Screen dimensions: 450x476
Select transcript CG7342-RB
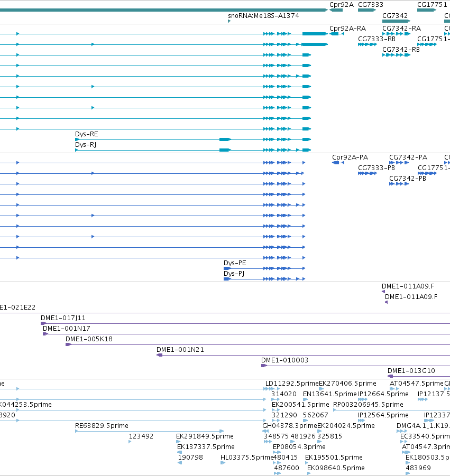tap(401, 49)
